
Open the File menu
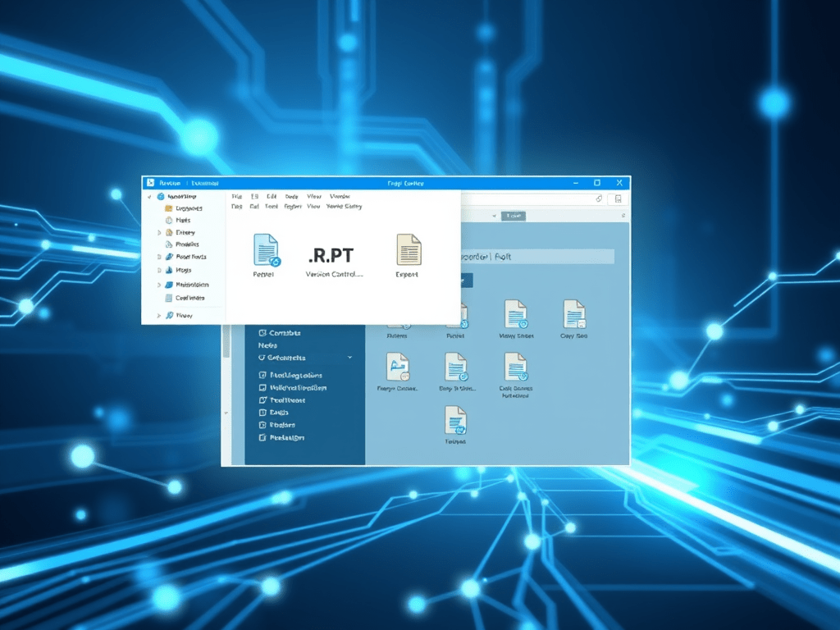[x=236, y=197]
